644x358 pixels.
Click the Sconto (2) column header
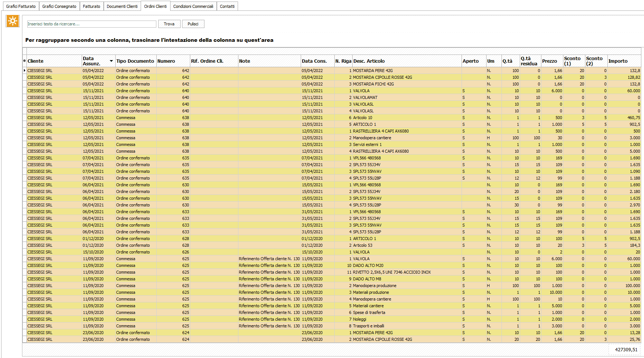596,61
